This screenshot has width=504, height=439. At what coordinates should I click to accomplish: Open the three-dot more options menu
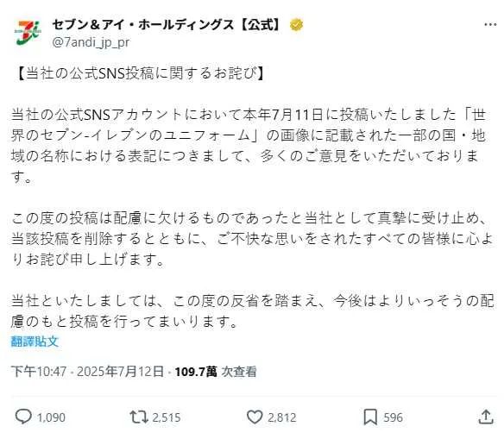490,24
